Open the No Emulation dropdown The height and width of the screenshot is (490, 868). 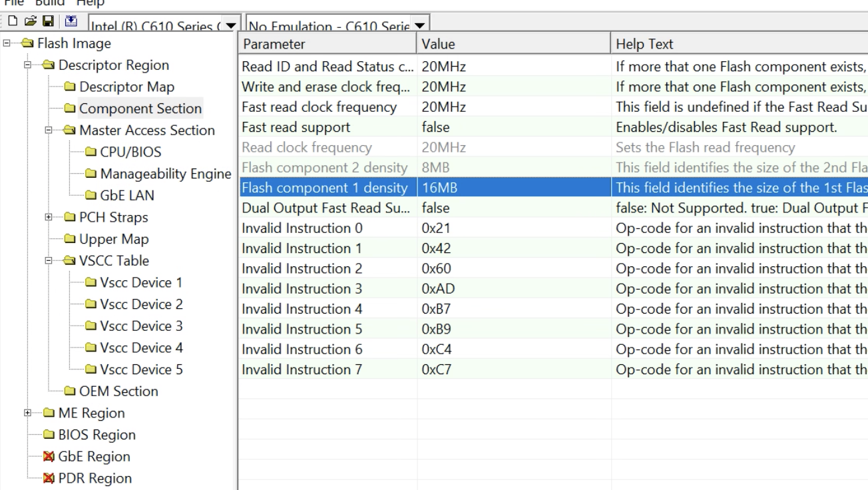[x=421, y=26]
